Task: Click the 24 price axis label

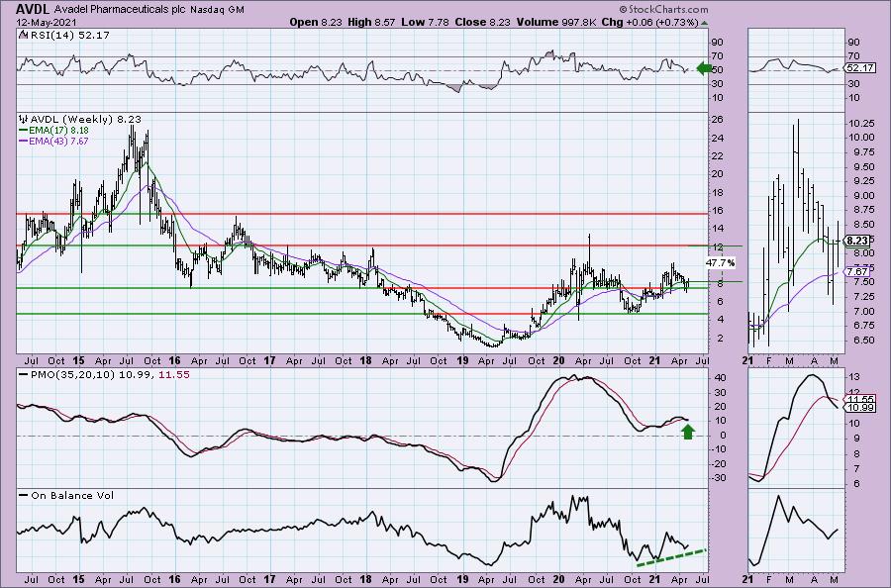Action: coord(719,138)
